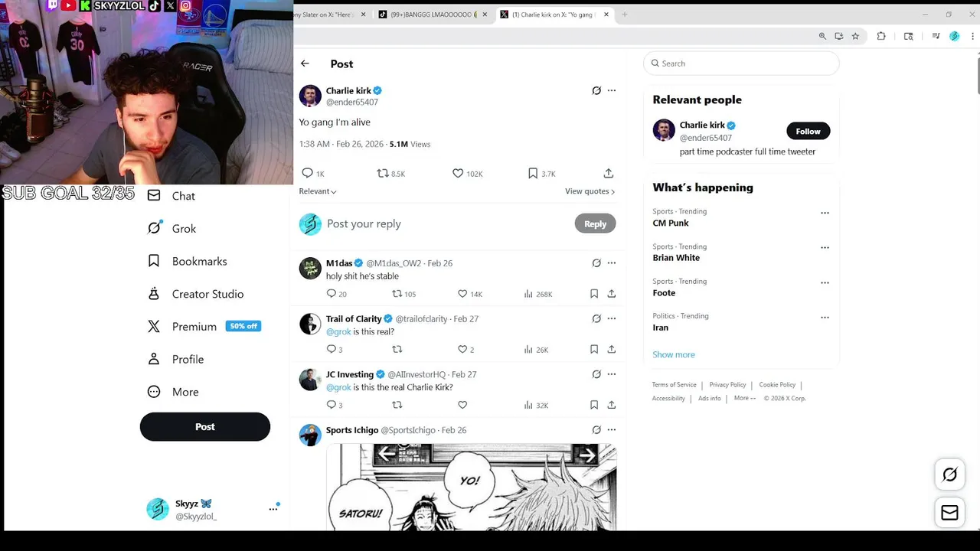The height and width of the screenshot is (551, 980).
Task: Click the back arrow beside Post header
Action: (x=305, y=64)
